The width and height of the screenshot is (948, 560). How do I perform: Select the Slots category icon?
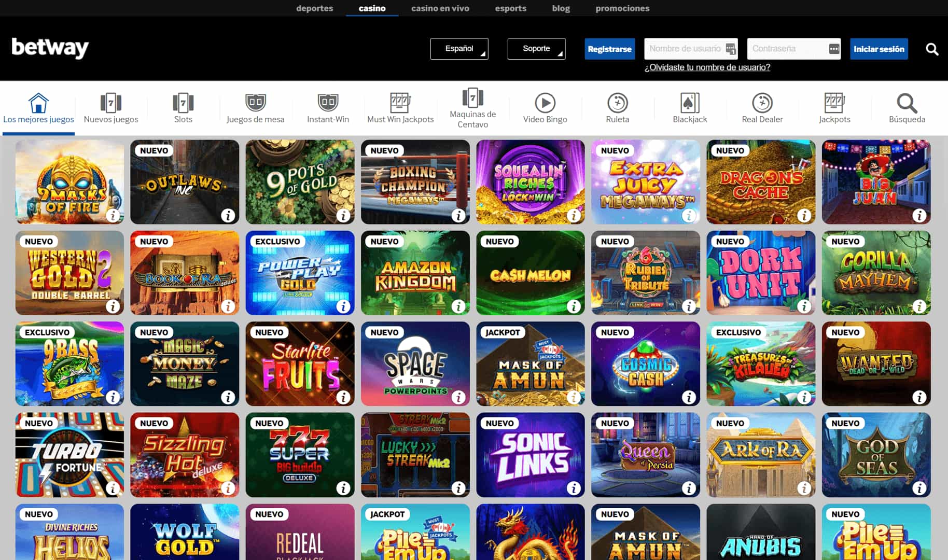(183, 103)
